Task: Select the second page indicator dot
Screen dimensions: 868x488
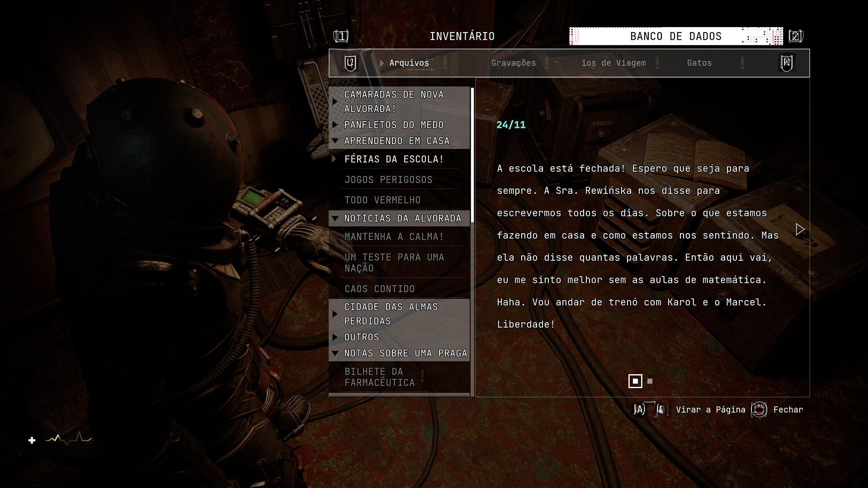Action: point(650,381)
